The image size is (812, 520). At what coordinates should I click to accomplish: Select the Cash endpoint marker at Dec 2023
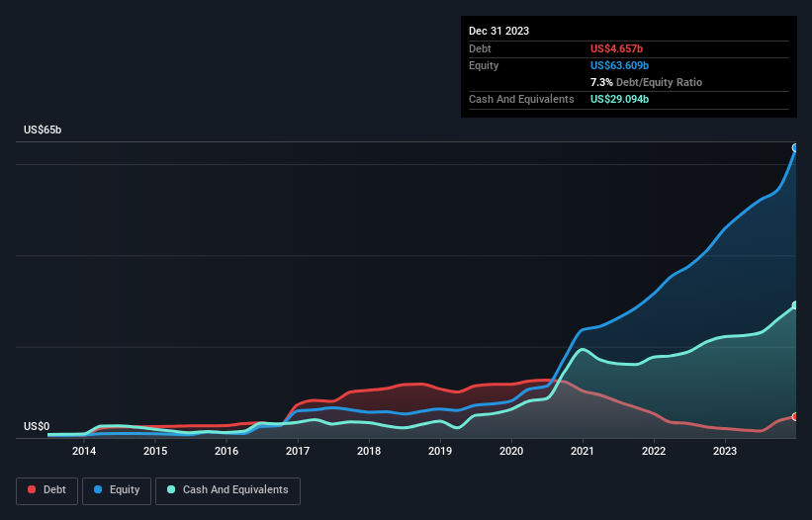795,305
